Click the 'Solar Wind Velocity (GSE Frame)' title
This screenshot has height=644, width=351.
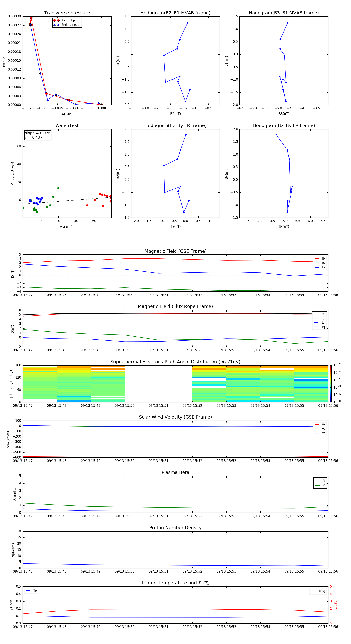click(x=175, y=417)
